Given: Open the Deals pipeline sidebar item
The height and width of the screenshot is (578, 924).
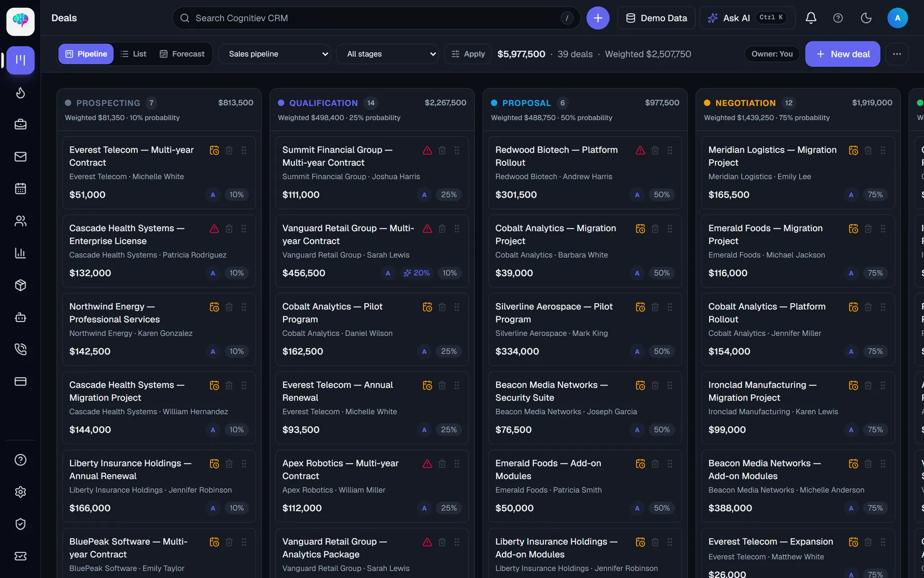Looking at the screenshot, I should [21, 60].
